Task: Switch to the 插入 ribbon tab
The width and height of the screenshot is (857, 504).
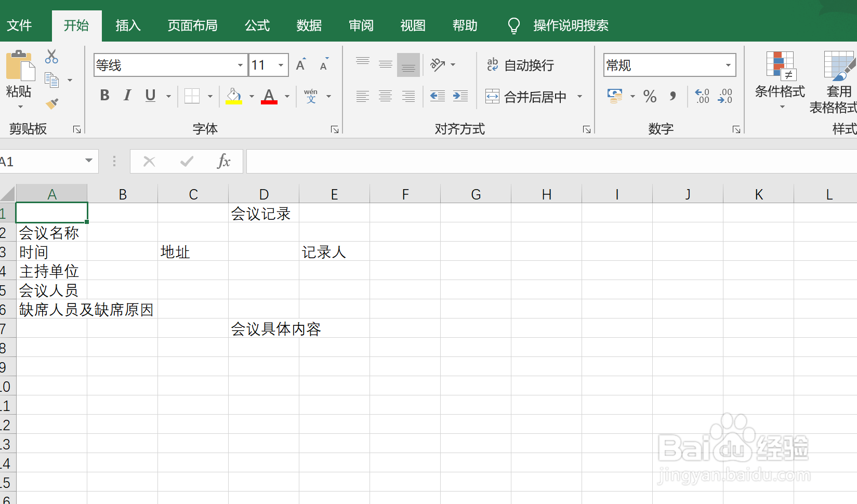Action: point(128,25)
